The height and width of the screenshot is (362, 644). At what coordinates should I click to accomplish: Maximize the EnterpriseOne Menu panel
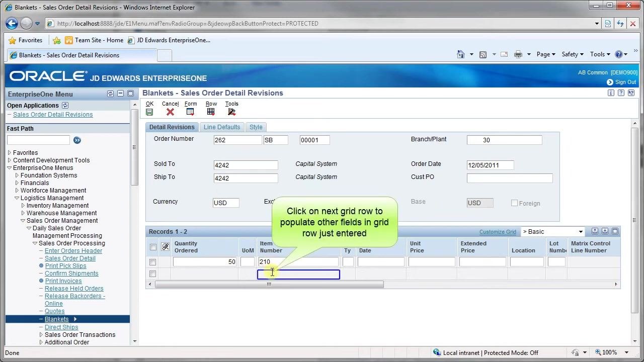(x=130, y=94)
